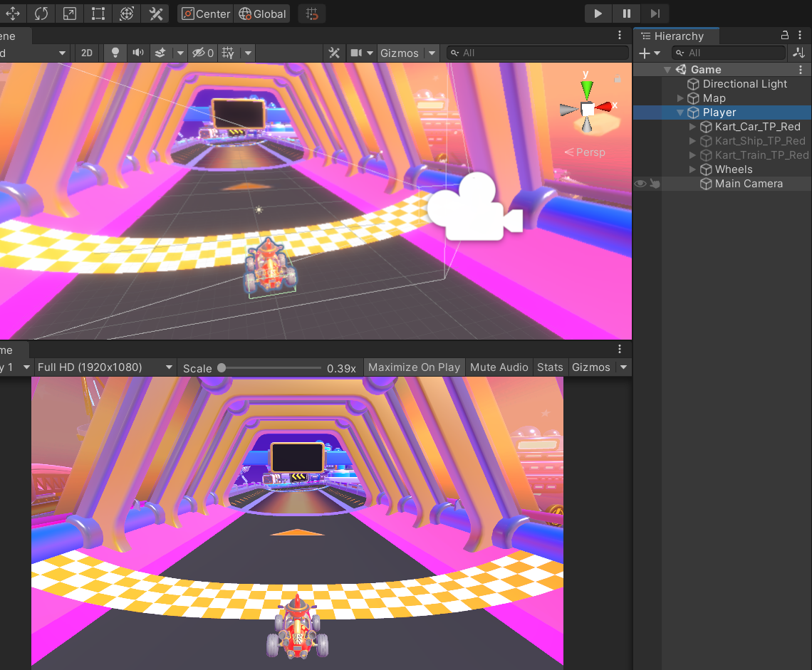Toggle hidden objects visibility counter
This screenshot has width=812, height=670.
click(202, 53)
